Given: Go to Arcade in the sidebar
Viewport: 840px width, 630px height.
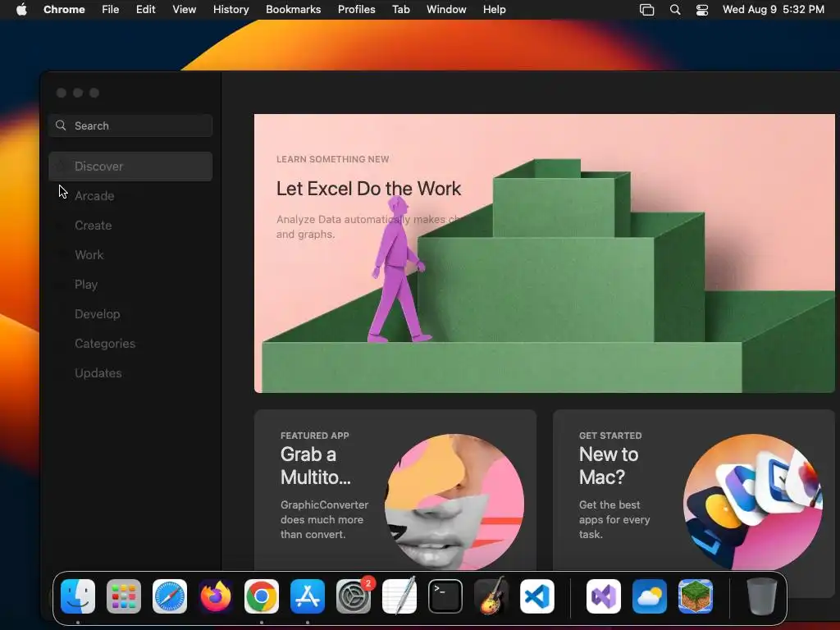Looking at the screenshot, I should click(x=130, y=195).
